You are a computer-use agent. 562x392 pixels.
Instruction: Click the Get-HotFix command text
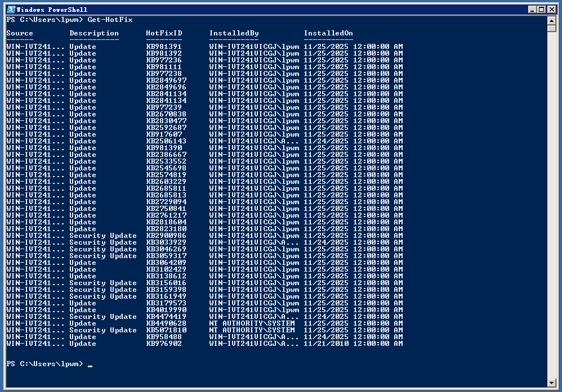coord(110,20)
